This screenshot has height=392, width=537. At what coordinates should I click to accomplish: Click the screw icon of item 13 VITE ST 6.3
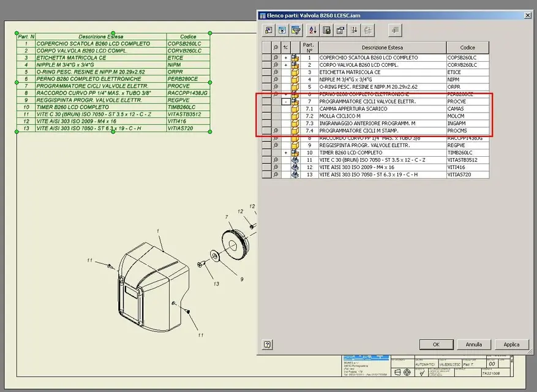point(295,175)
